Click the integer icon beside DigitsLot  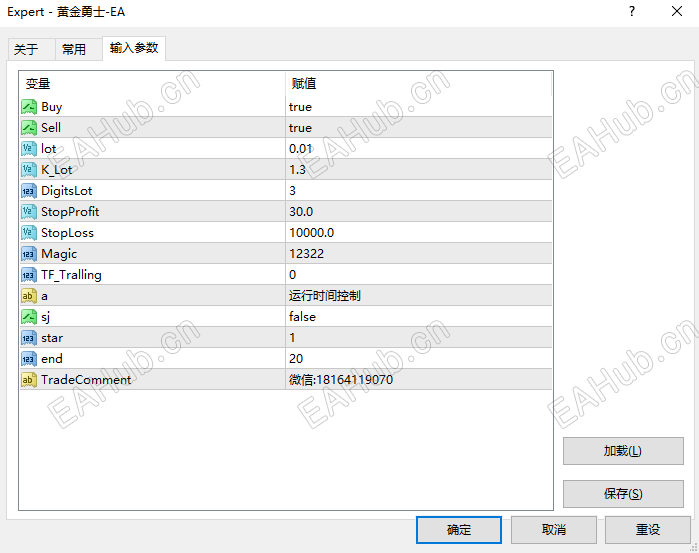(29, 191)
